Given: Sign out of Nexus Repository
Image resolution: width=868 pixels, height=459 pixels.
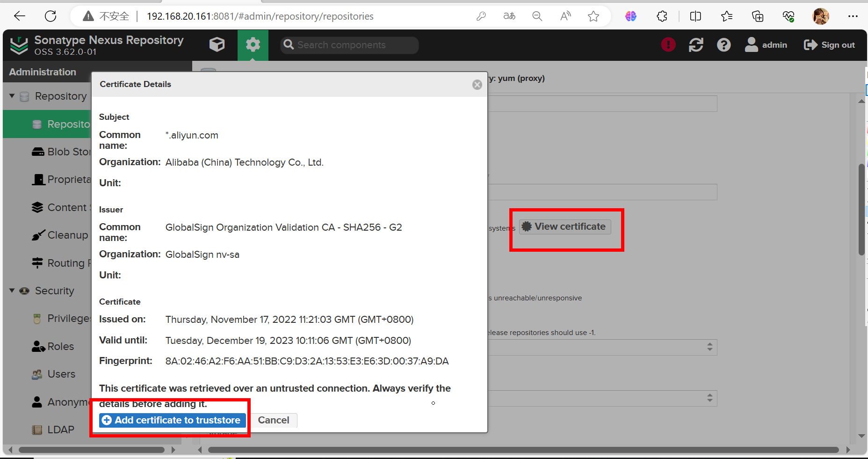Looking at the screenshot, I should coord(829,45).
